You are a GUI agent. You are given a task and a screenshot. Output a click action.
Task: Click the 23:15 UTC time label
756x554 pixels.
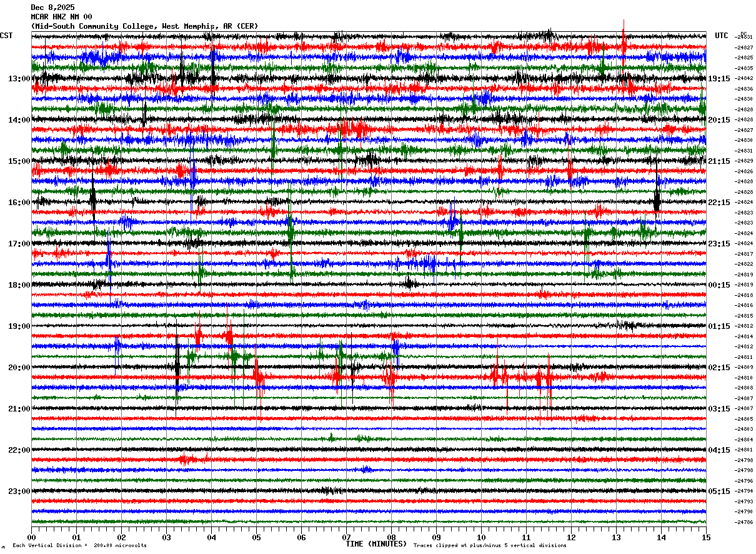(719, 243)
